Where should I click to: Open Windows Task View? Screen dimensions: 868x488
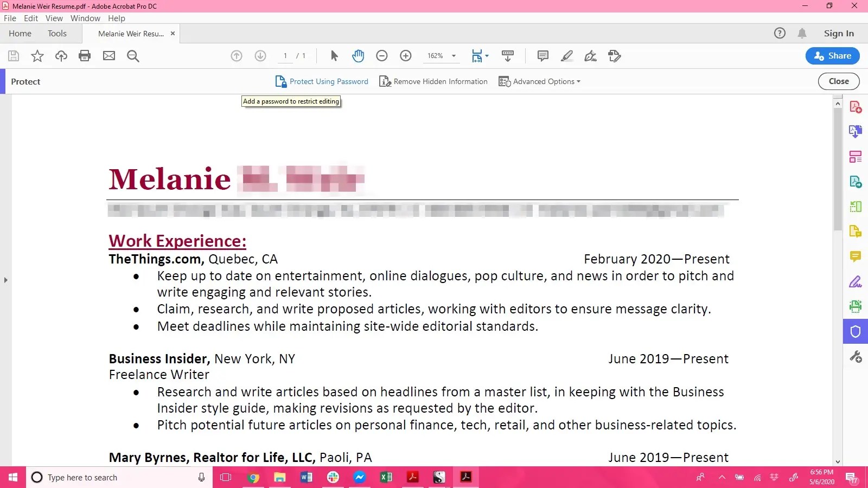click(x=226, y=477)
